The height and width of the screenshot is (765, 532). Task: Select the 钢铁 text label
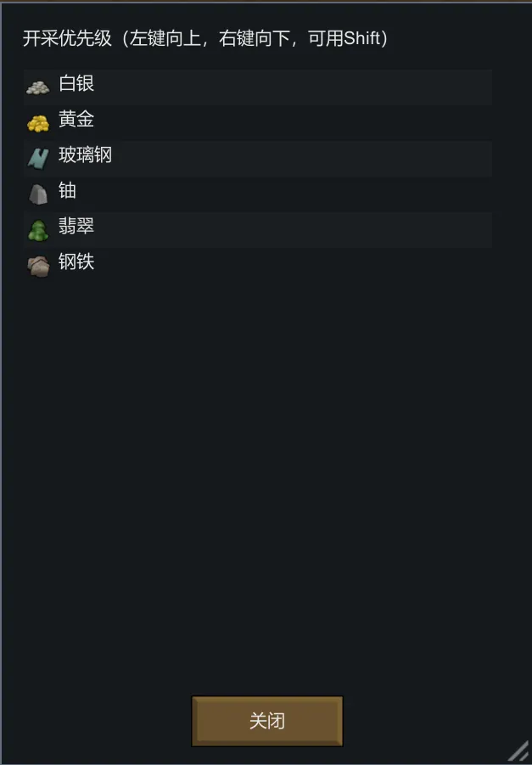pyautogui.click(x=76, y=262)
